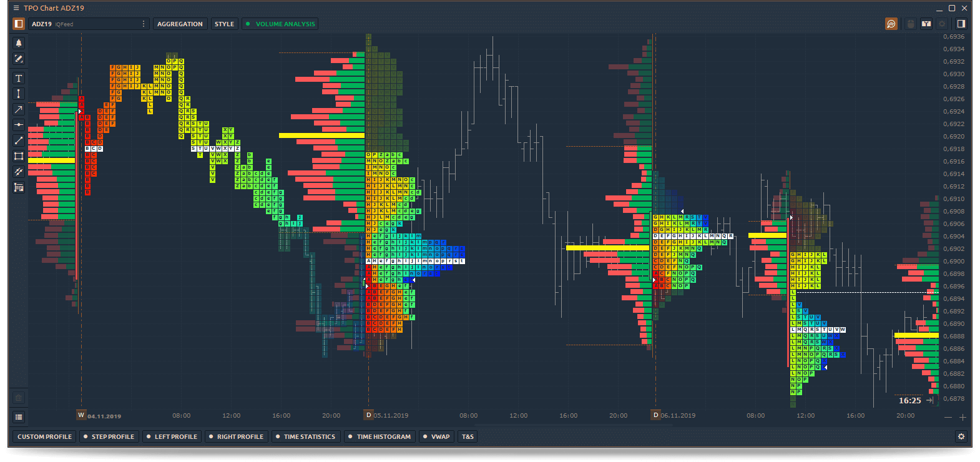Click the order entry layout icon
Screen dimensions: 980x462
point(926,24)
